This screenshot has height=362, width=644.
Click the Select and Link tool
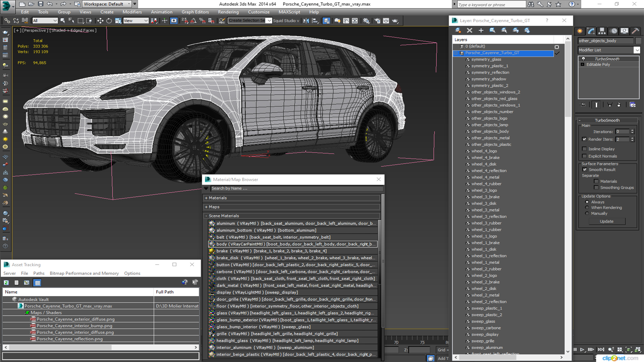pyautogui.click(x=7, y=21)
